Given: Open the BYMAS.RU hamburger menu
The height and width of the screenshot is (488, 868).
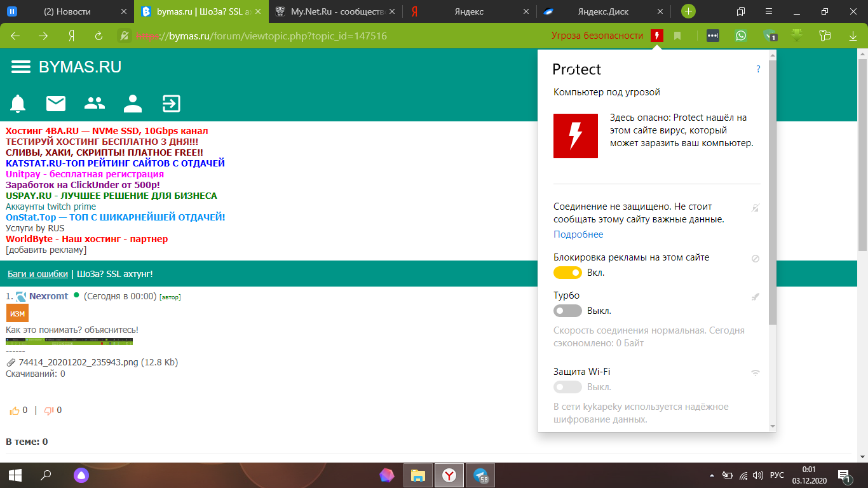Looking at the screenshot, I should [x=21, y=67].
